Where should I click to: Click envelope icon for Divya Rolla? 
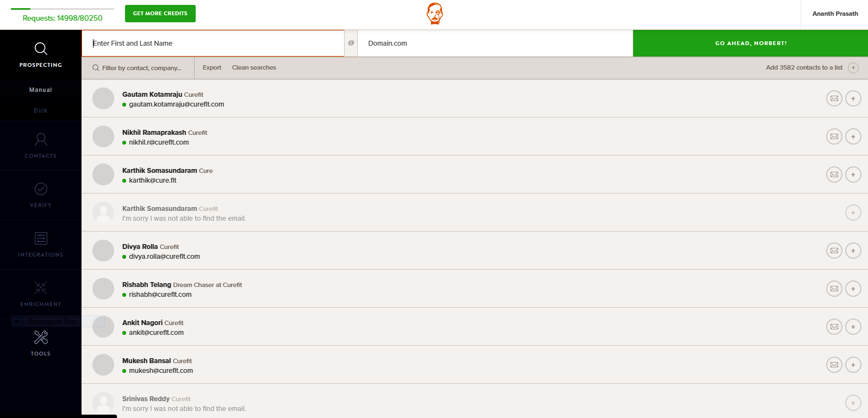834,251
